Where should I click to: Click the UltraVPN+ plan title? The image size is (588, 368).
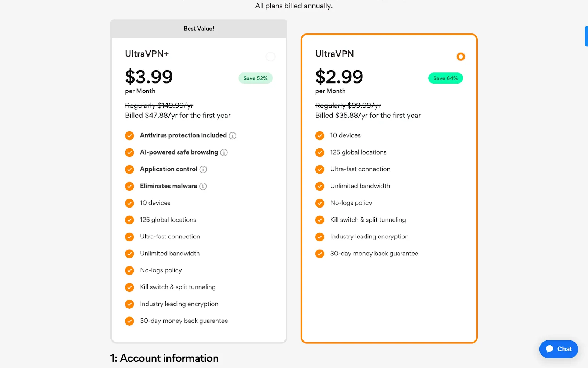coord(147,54)
